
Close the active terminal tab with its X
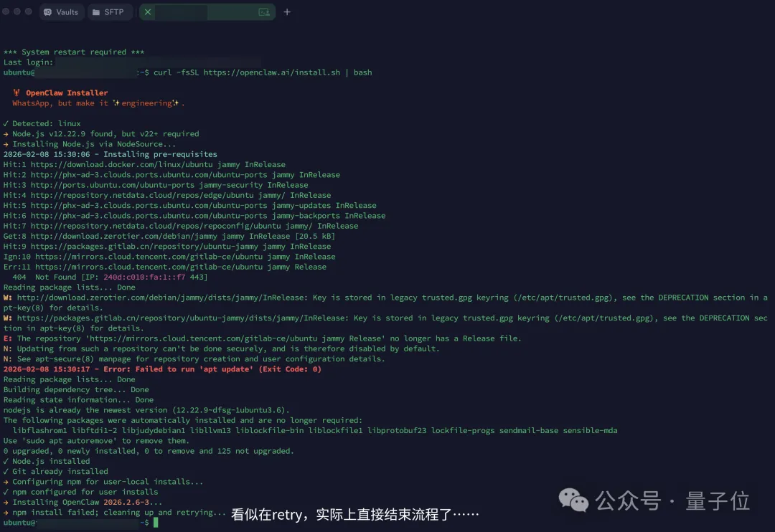point(147,12)
